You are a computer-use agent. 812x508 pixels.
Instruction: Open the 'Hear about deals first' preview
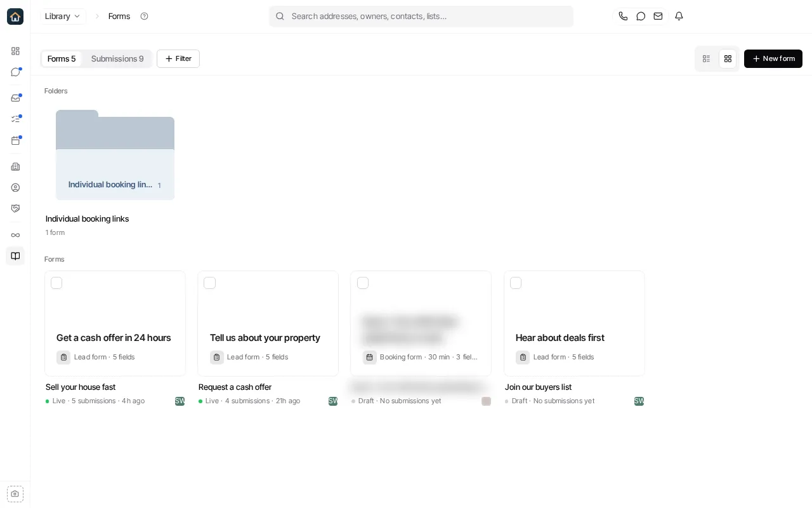tap(574, 323)
